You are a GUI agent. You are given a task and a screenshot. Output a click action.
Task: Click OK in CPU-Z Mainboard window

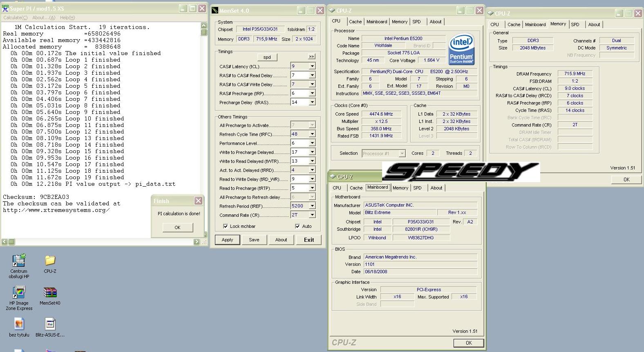469,343
